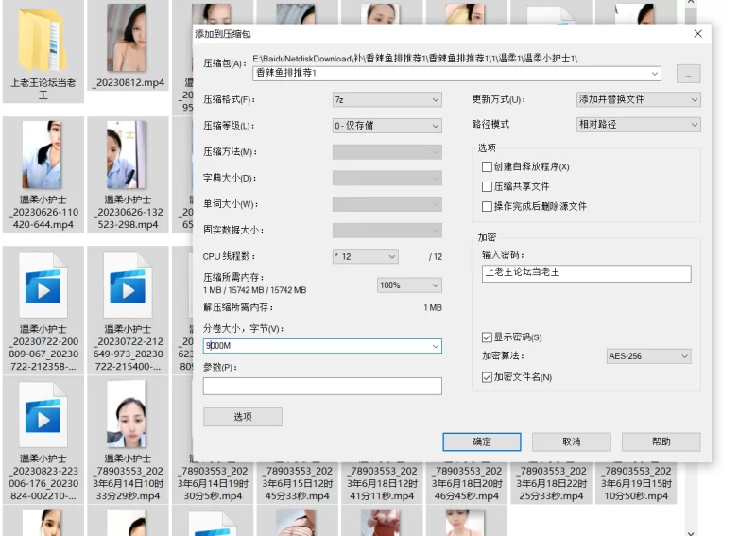
Task: Select file 3年6月18日22时25分33秒.mp4
Action: (552, 483)
